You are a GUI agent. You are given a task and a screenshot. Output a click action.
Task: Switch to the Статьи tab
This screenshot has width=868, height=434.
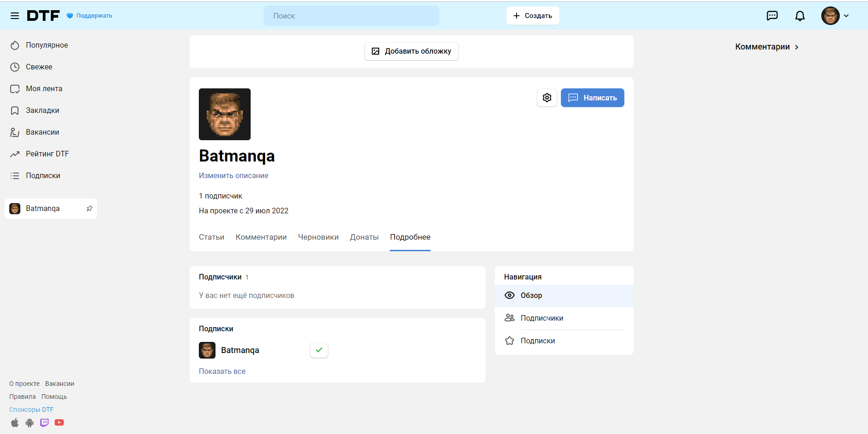pyautogui.click(x=211, y=237)
